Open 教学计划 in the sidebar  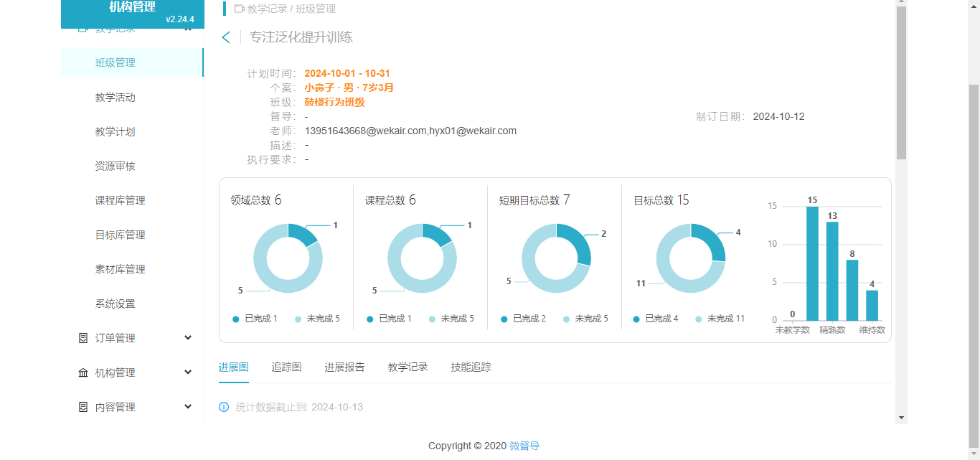(116, 131)
